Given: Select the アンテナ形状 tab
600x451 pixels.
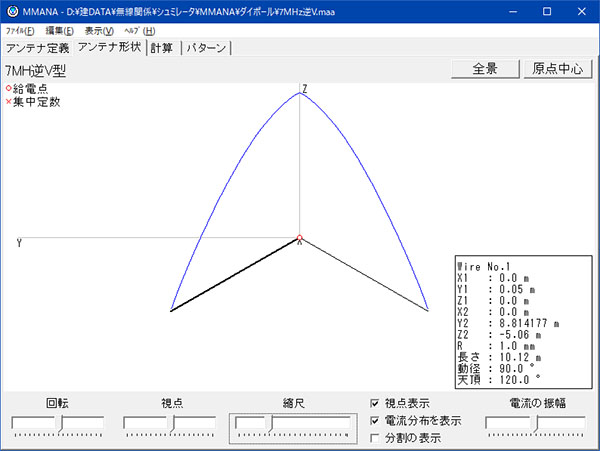Looking at the screenshot, I should (109, 47).
